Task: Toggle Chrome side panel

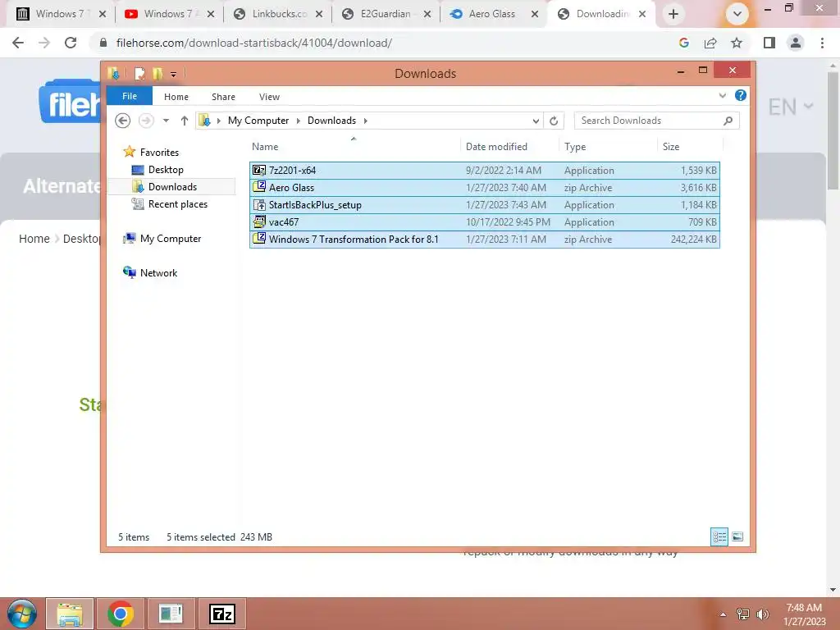Action: click(x=769, y=43)
